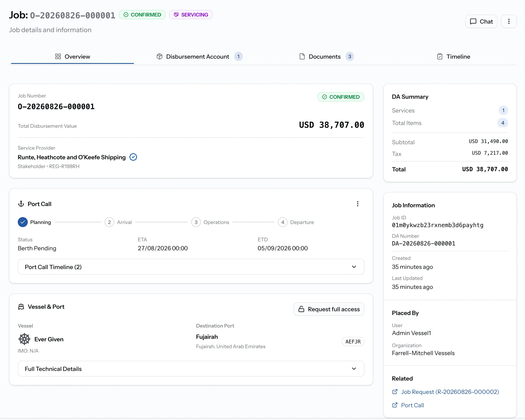Click the external link icon beside Port Call link

(x=395, y=405)
